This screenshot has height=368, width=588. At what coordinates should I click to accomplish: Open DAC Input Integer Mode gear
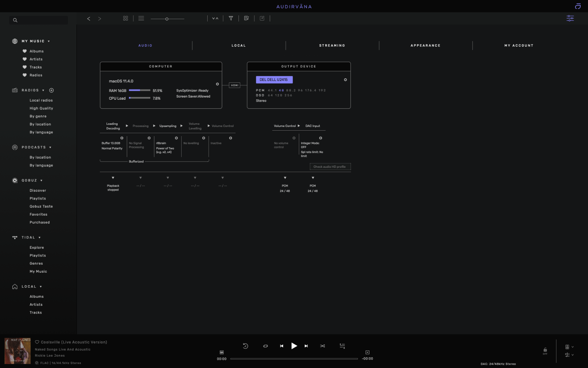320,138
